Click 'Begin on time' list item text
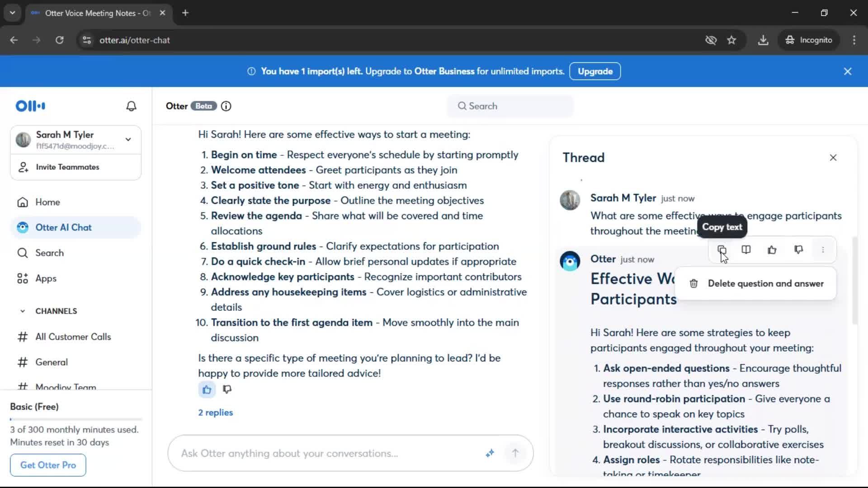 (244, 155)
